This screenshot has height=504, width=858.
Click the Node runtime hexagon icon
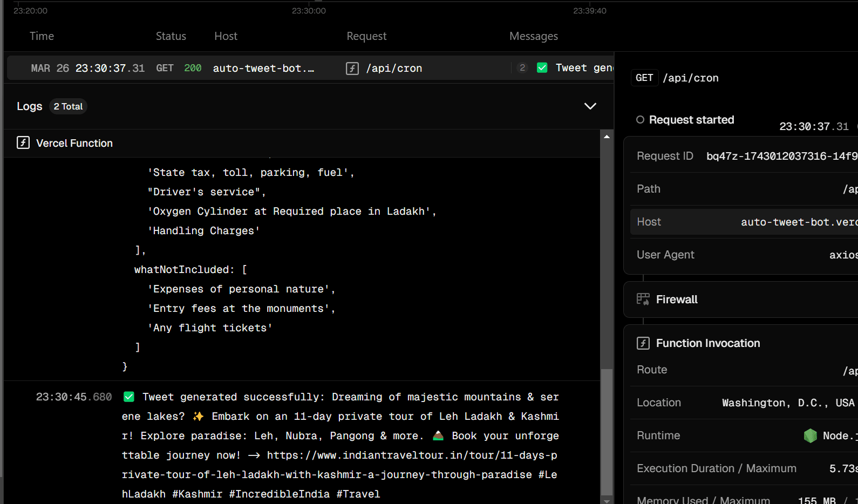click(811, 435)
